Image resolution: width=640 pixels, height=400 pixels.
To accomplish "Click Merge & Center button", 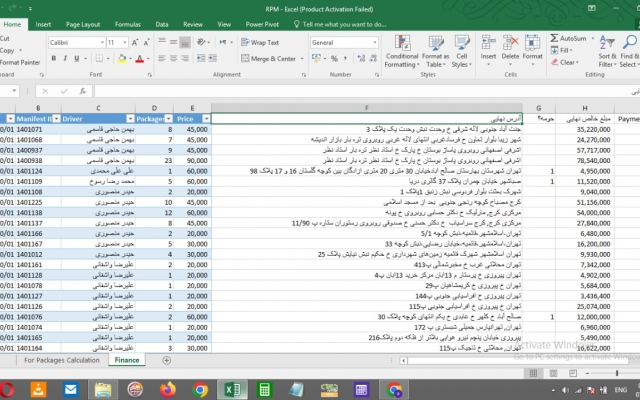I will tap(268, 59).
